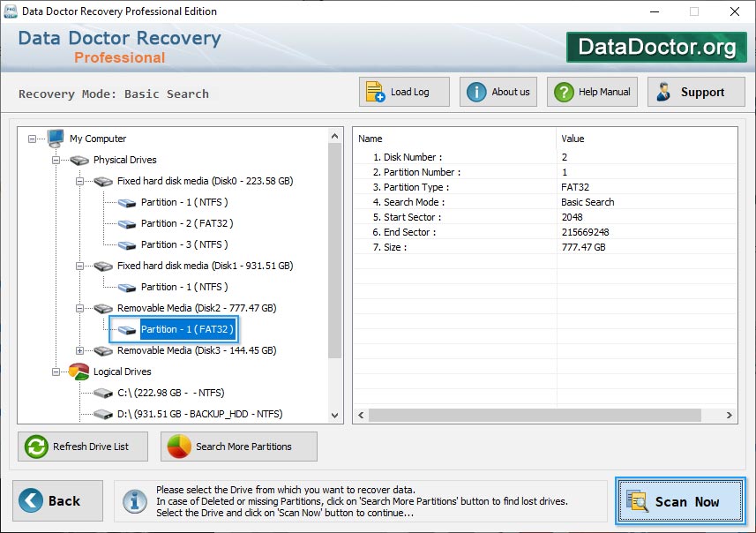
Task: Start Search More Partitions
Action: [239, 447]
